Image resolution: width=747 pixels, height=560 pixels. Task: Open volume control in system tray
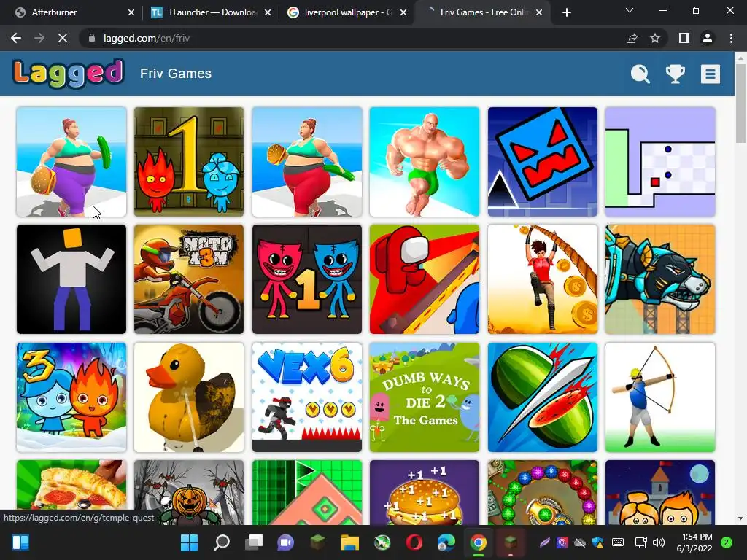coord(659,542)
